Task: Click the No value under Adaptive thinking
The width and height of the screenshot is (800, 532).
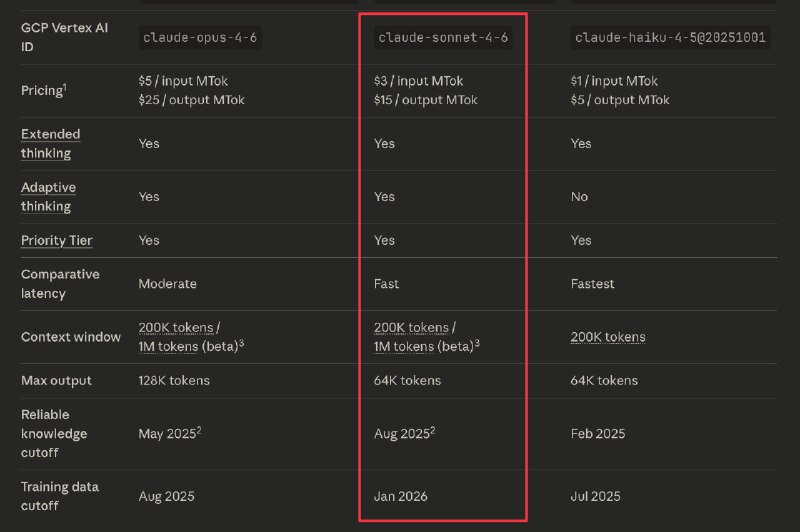Action: coord(579,197)
